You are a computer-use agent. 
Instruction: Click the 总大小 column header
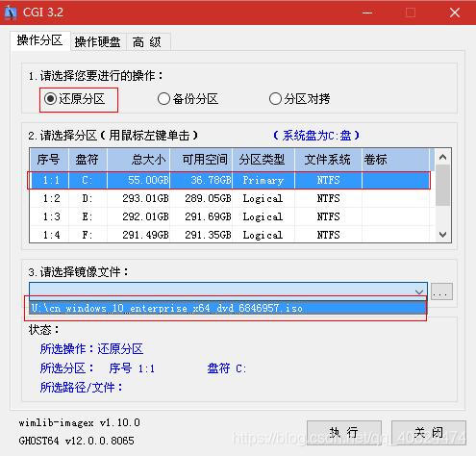[138, 160]
